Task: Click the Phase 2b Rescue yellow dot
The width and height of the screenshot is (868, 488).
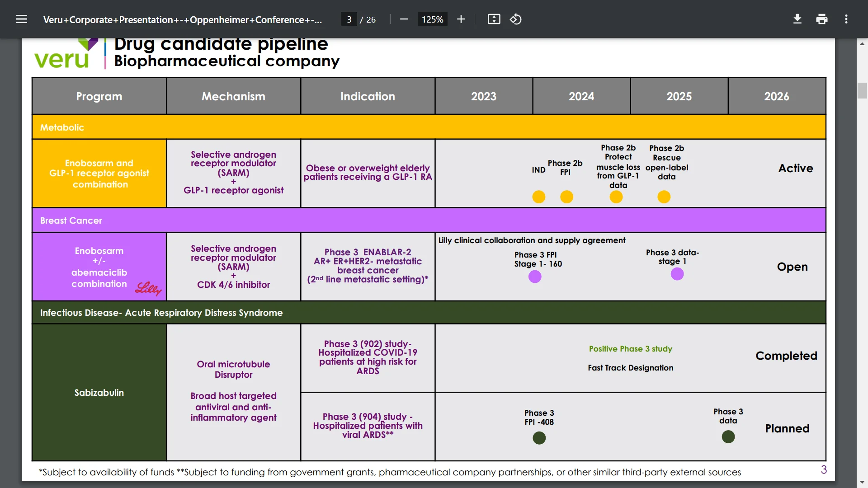Action: (664, 197)
